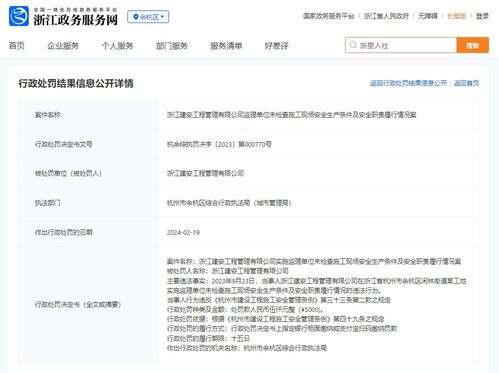Open the 企业服务 nav item
The height and width of the screenshot is (373, 499).
[63, 46]
